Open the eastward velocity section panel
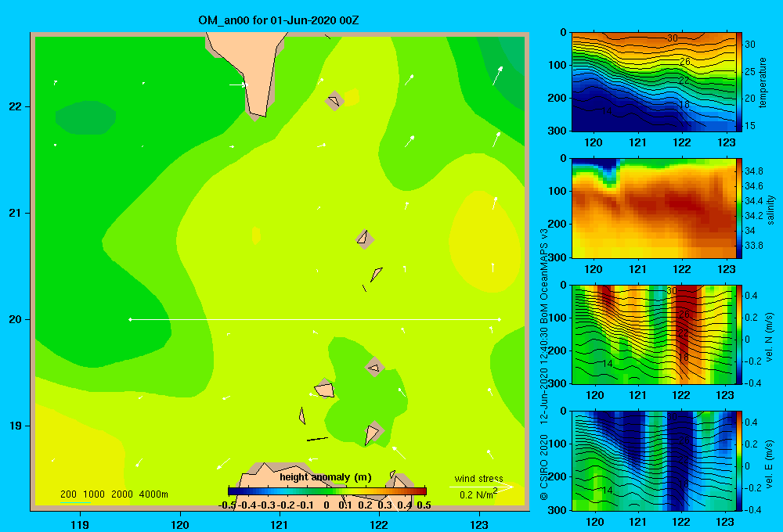This screenshot has height=532, width=783. coord(654,461)
